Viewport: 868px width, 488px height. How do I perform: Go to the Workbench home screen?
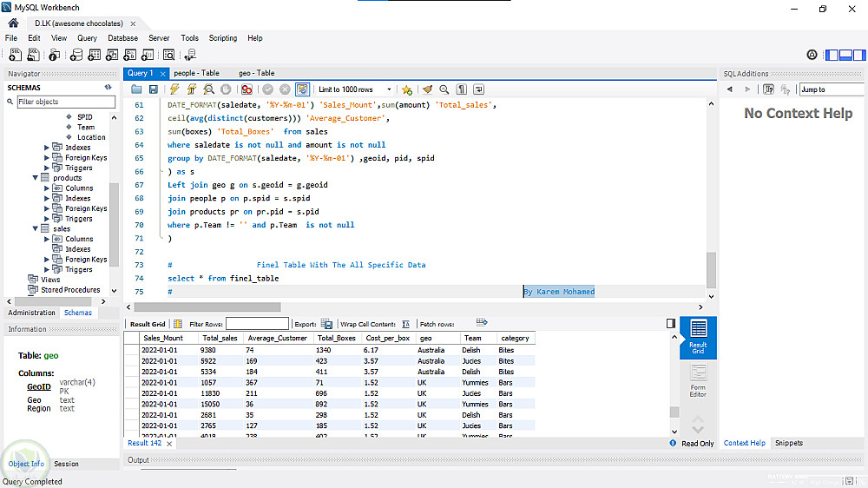pyautogui.click(x=13, y=23)
